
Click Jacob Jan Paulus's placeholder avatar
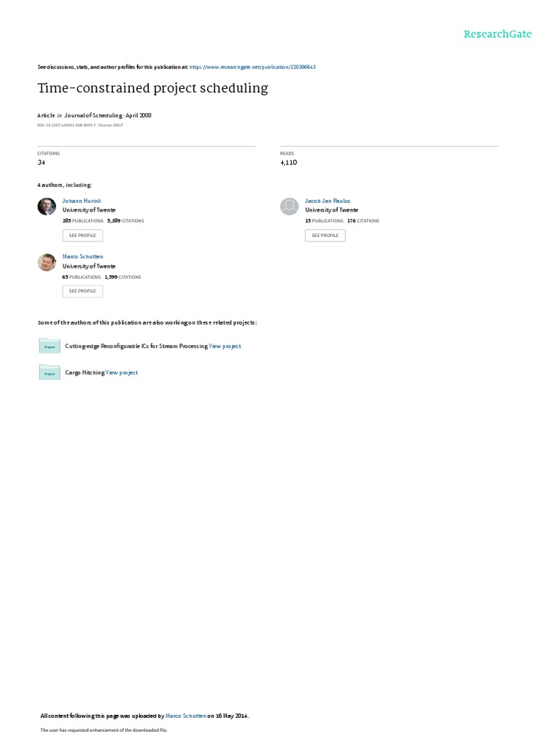tap(289, 206)
